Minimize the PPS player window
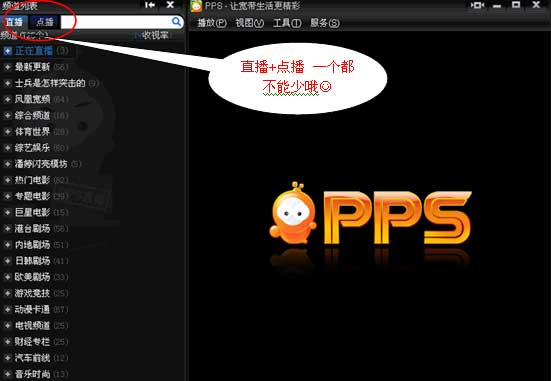This screenshot has height=381, width=551. point(497,6)
